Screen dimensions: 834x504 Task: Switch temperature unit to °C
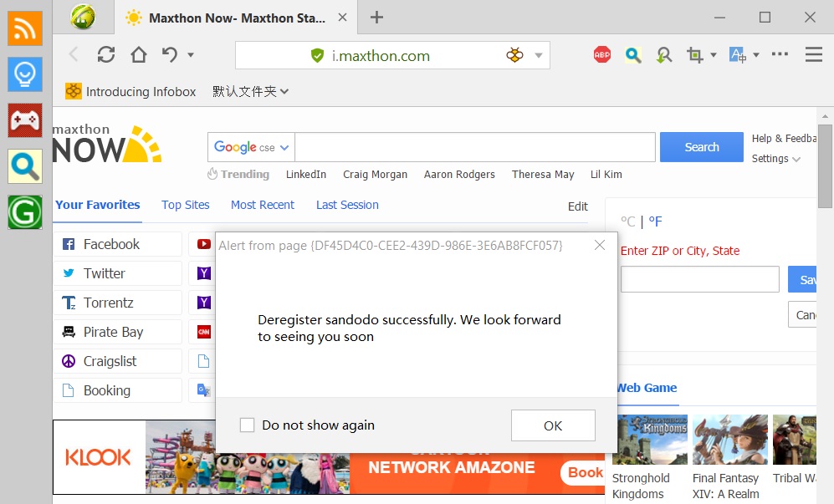[628, 221]
